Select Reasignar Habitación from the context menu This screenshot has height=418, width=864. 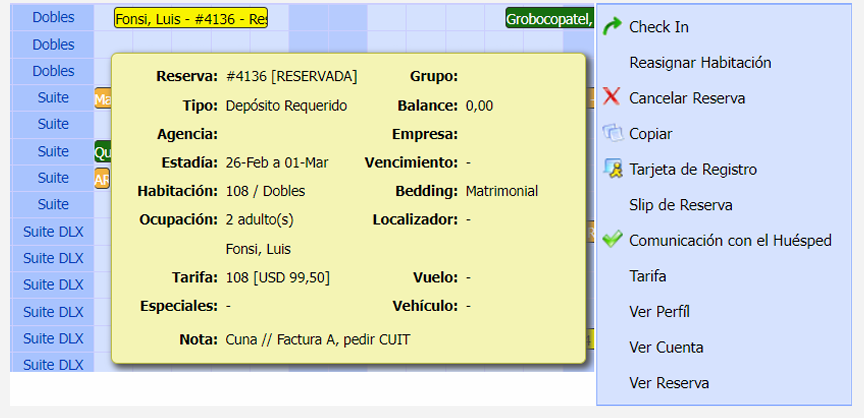700,62
